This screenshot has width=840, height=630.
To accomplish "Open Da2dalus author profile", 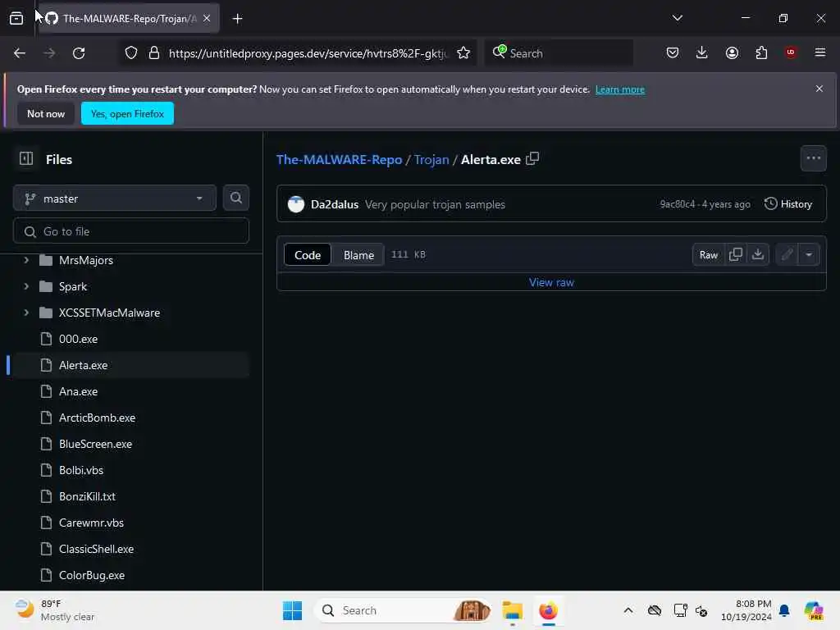I will 335,204.
